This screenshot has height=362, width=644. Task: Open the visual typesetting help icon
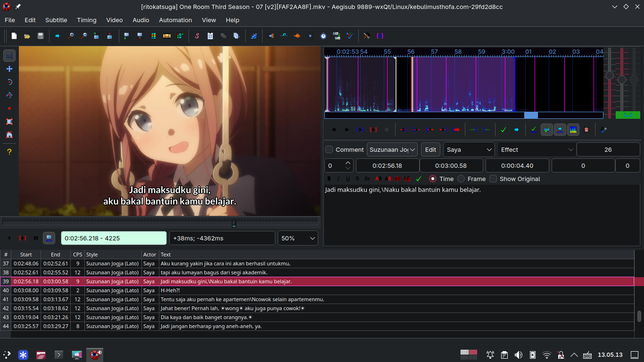9,152
